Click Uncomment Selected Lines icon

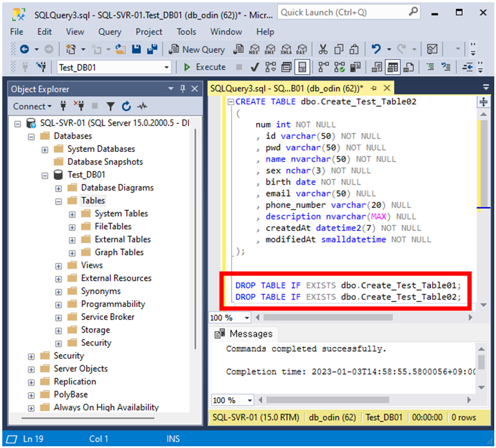pos(445,67)
